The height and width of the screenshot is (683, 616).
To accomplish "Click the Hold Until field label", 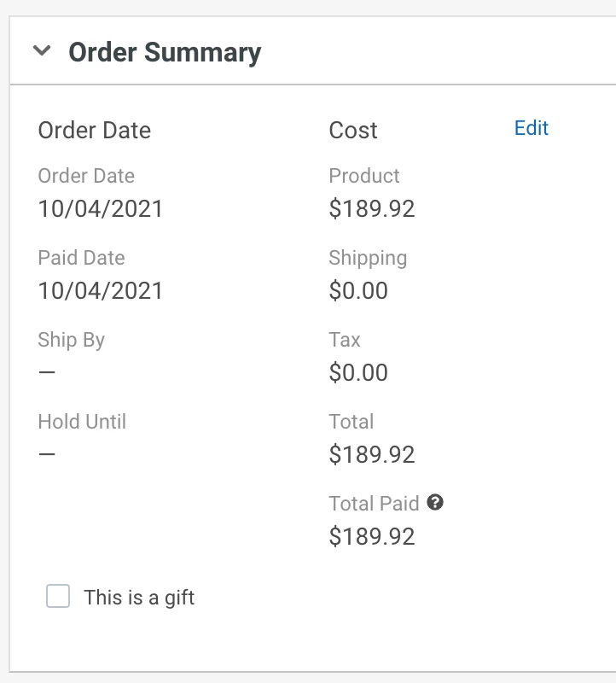I will point(82,422).
